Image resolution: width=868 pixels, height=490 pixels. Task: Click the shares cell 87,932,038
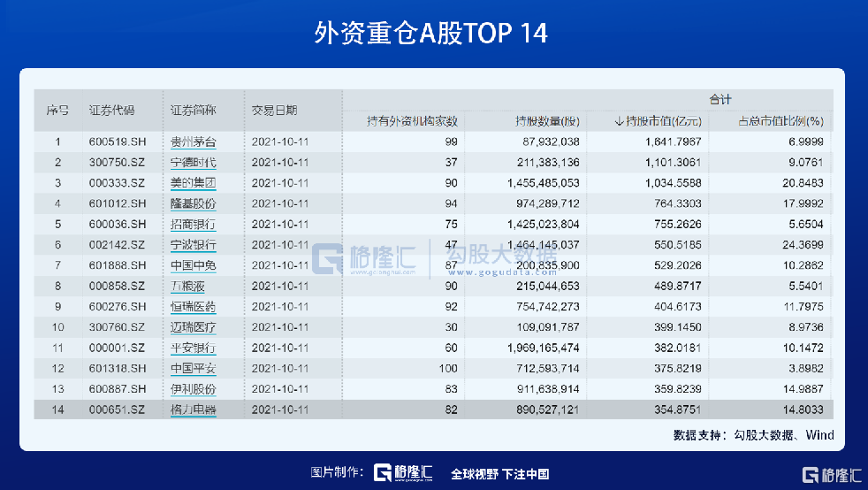click(x=551, y=142)
